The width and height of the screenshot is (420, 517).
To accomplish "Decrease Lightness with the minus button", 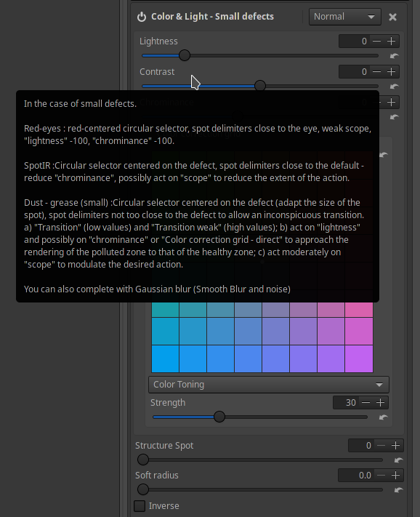I will click(376, 41).
